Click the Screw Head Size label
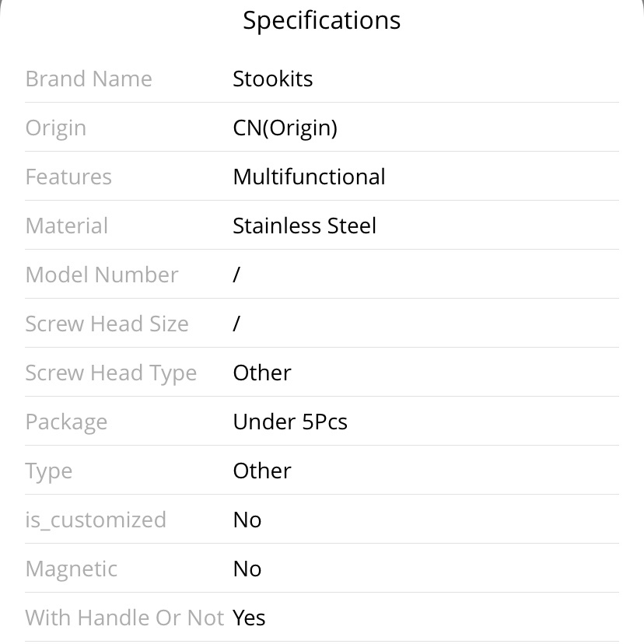The image size is (644, 644). coord(107,324)
